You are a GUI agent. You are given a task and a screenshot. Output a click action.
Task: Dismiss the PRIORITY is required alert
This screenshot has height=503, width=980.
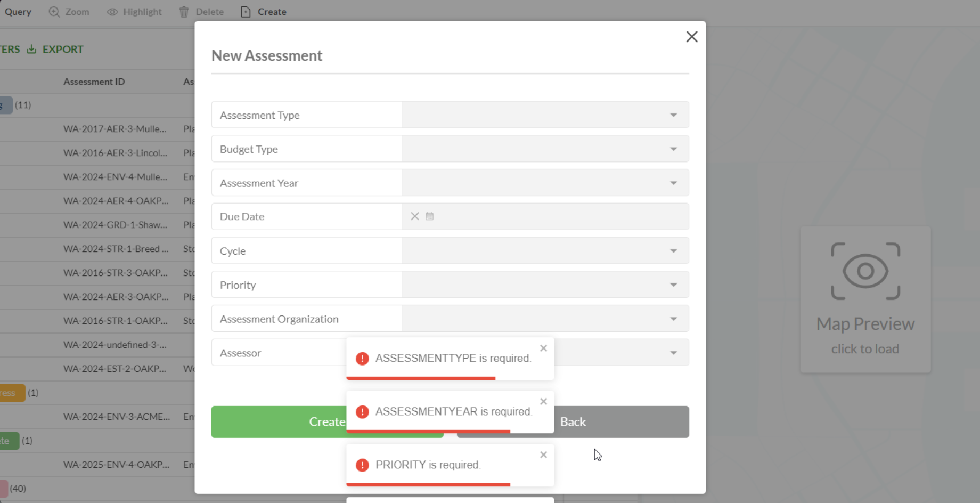click(543, 455)
